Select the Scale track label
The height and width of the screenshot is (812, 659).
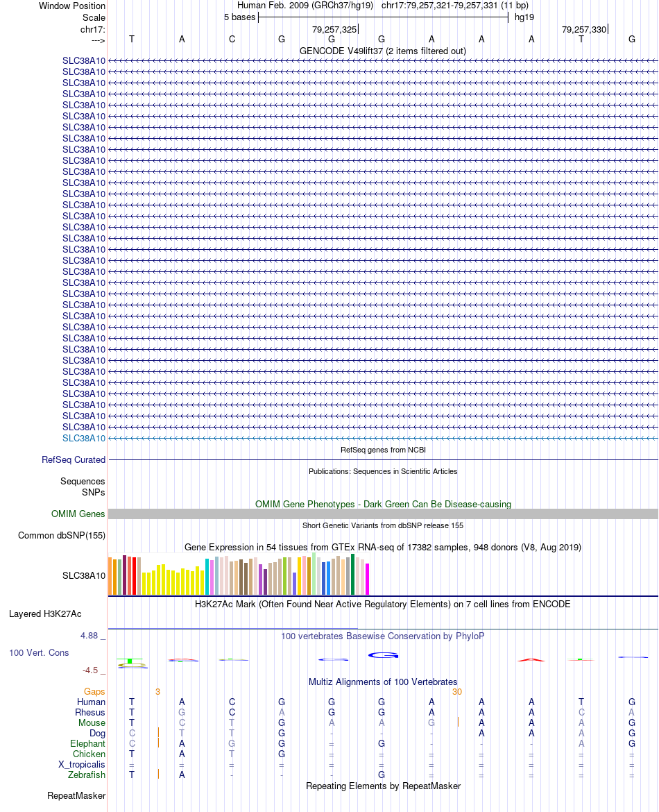tap(94, 17)
